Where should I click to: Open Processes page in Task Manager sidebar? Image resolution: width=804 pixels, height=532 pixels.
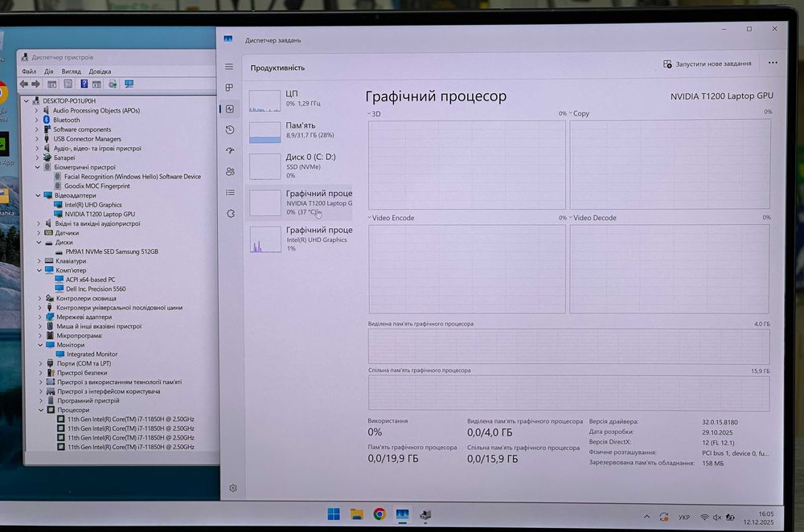(229, 88)
